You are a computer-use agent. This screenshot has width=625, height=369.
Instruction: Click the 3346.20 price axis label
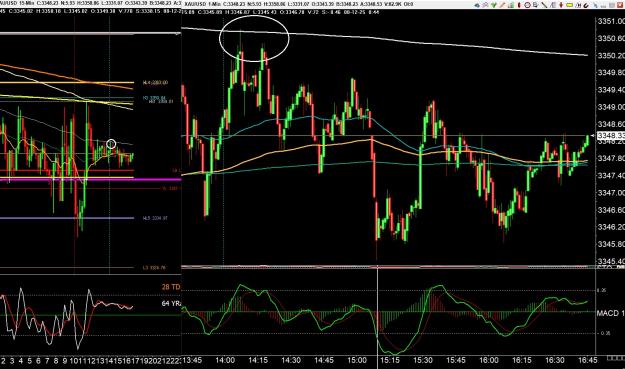point(611,227)
